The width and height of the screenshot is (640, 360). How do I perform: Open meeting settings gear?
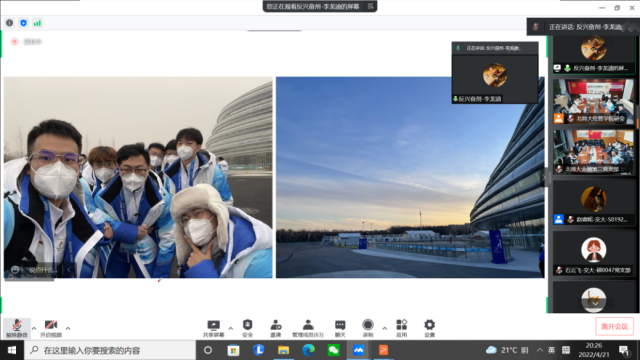click(x=429, y=328)
